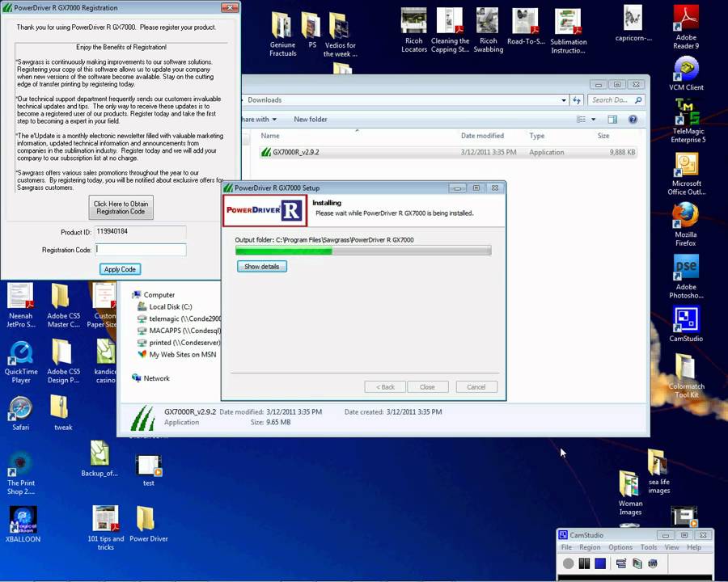Screen dimensions: 728x582
Task: Sort by Date modified column
Action: pyautogui.click(x=482, y=136)
